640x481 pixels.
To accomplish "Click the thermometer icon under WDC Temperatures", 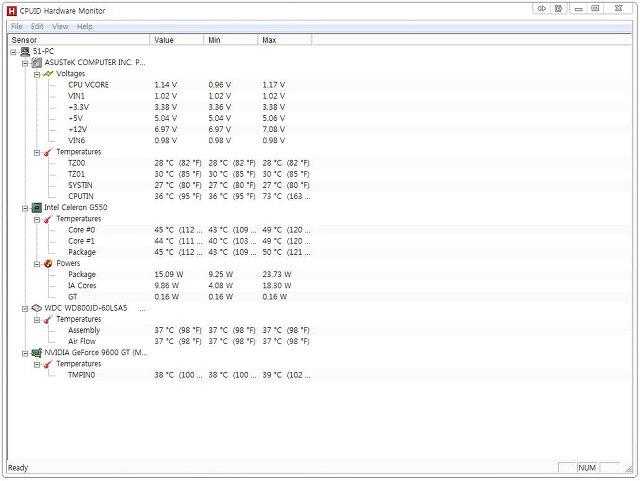I will tap(49, 319).
